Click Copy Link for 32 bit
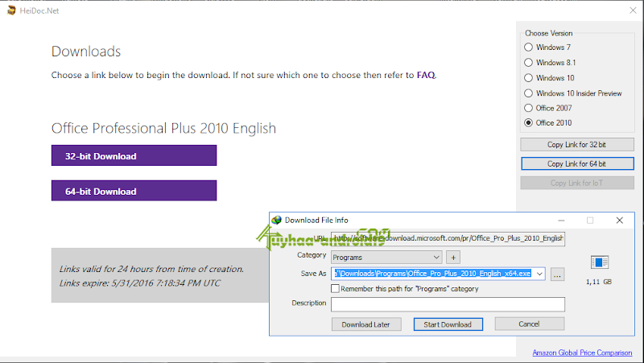 tap(577, 145)
